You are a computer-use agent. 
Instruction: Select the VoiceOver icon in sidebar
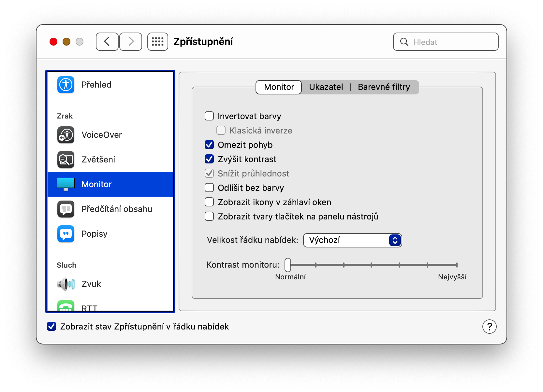pyautogui.click(x=66, y=135)
